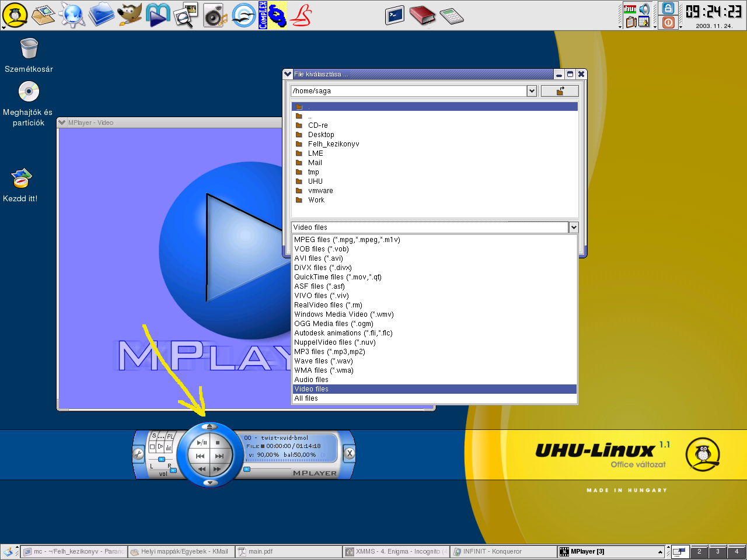Launch the speaker music player icon

[x=215, y=15]
